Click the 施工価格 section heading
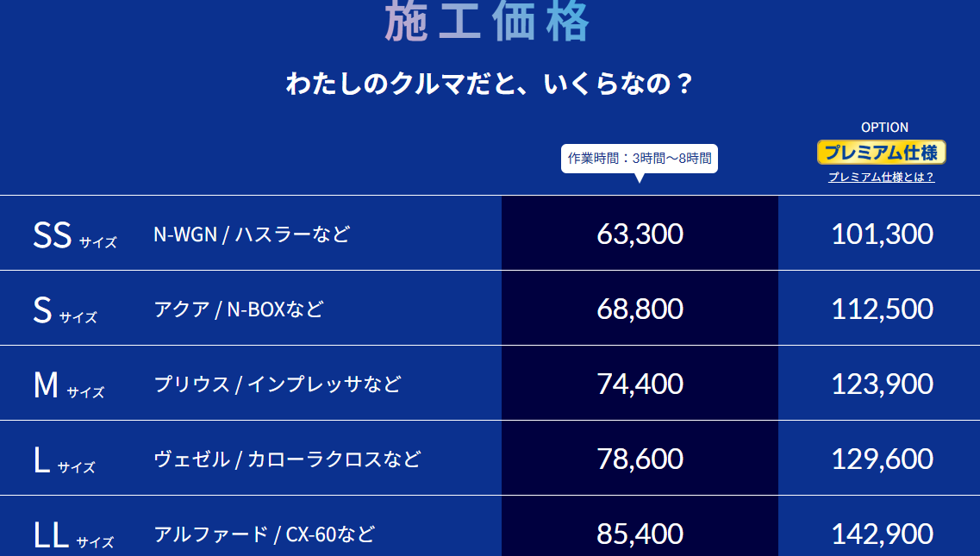Image resolution: width=980 pixels, height=556 pixels. point(487,21)
